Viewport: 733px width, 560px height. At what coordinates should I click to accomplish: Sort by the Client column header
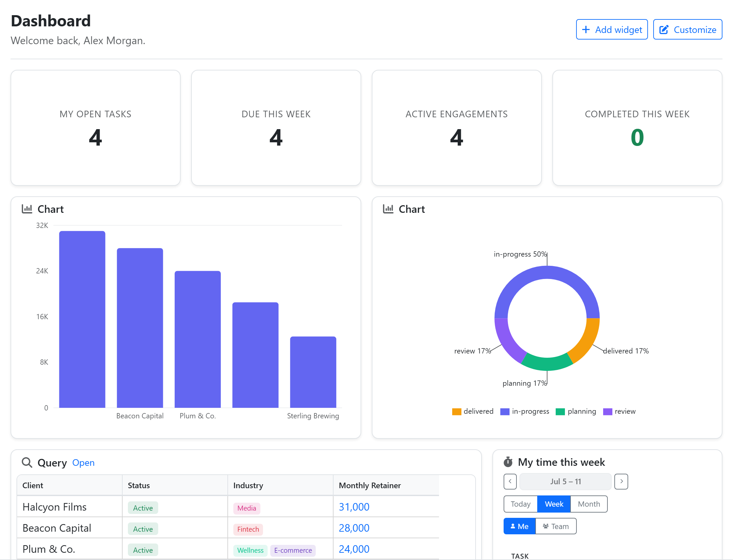69,485
